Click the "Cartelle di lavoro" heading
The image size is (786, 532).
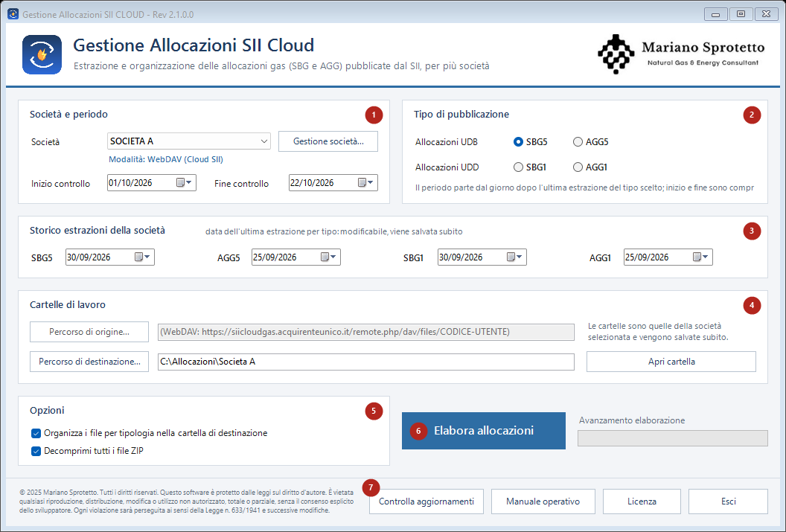pyautogui.click(x=68, y=304)
